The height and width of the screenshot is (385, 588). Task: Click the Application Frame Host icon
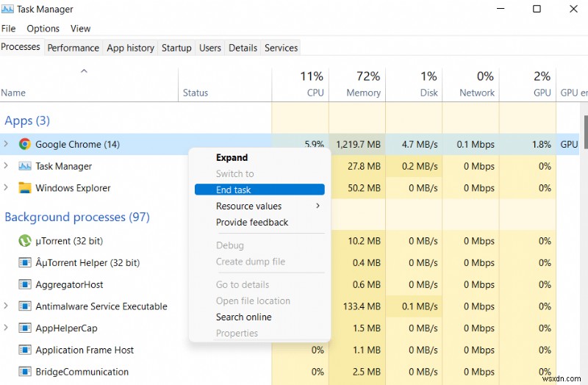point(25,350)
